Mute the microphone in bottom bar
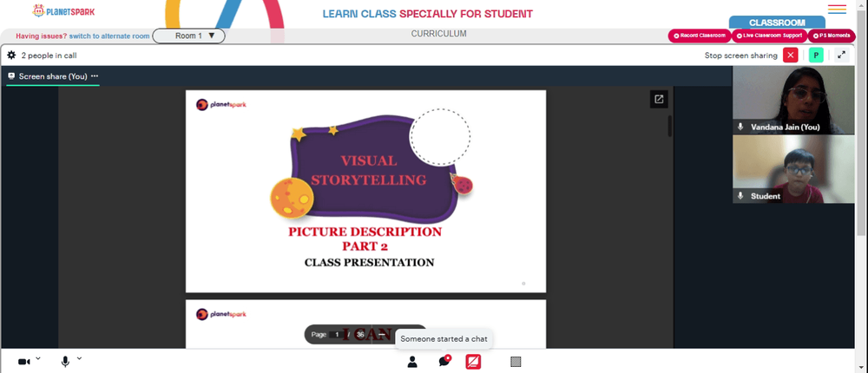868x373 pixels. coord(65,362)
